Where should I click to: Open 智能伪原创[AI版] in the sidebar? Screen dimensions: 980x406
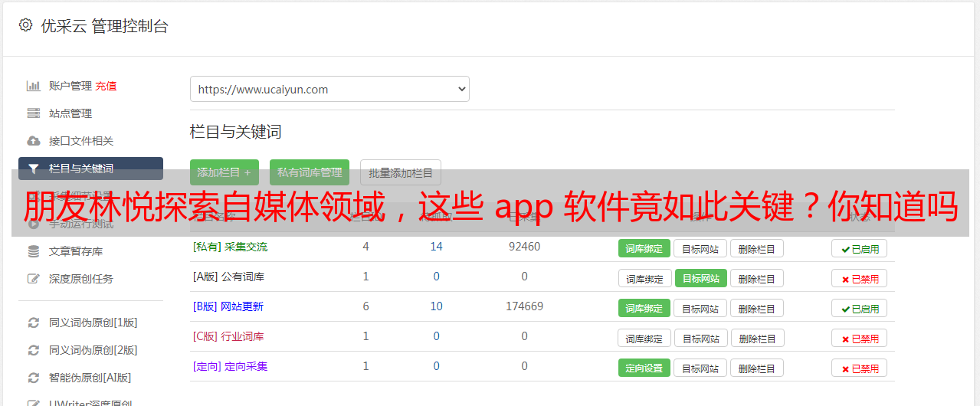tap(90, 378)
